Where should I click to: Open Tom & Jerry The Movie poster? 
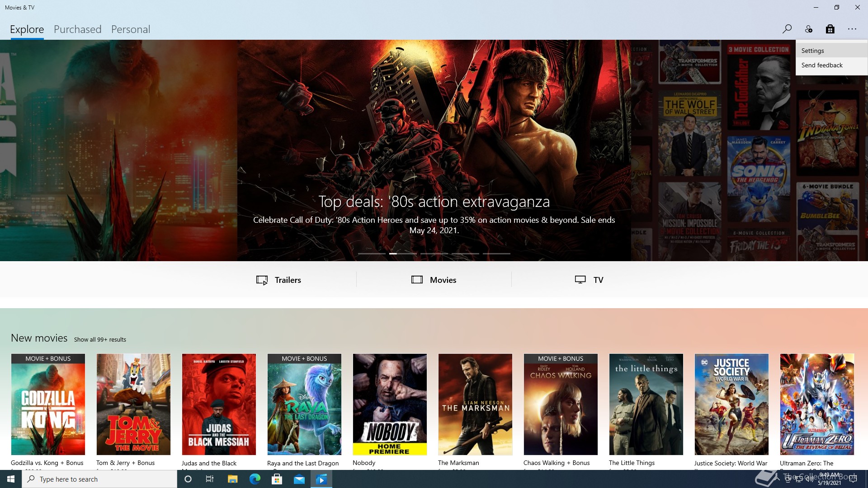click(133, 404)
